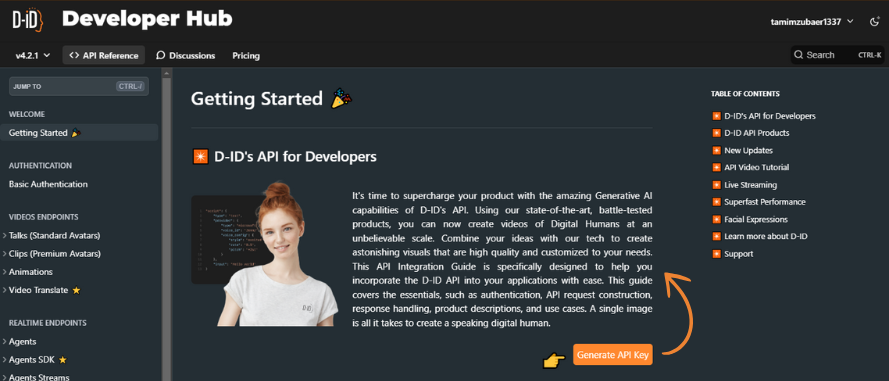The image size is (889, 381).
Task: Click the Search field
Action: click(x=837, y=55)
